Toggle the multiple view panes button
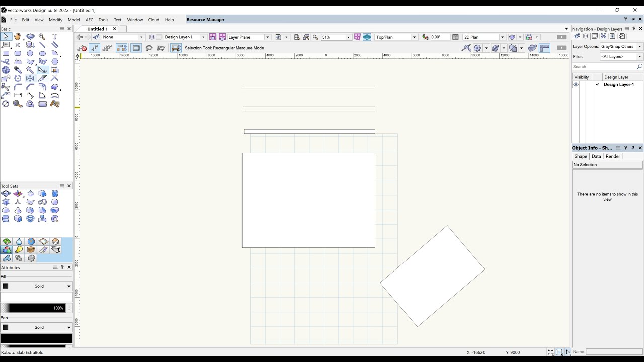The image size is (644, 362). pos(357,37)
